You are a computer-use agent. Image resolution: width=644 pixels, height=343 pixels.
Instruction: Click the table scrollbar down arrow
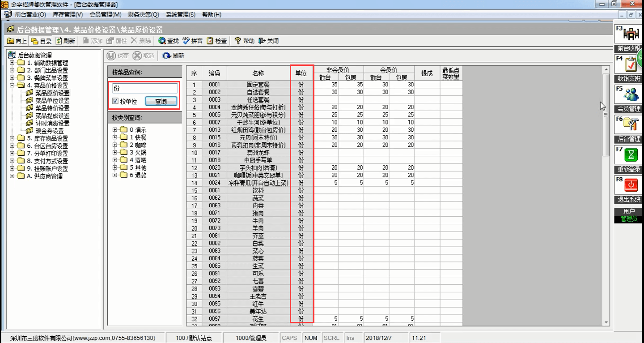point(606,322)
